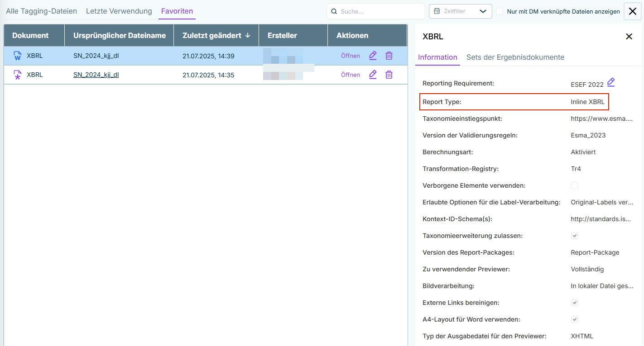Close the XBRL information panel
The image size is (644, 346).
[629, 37]
